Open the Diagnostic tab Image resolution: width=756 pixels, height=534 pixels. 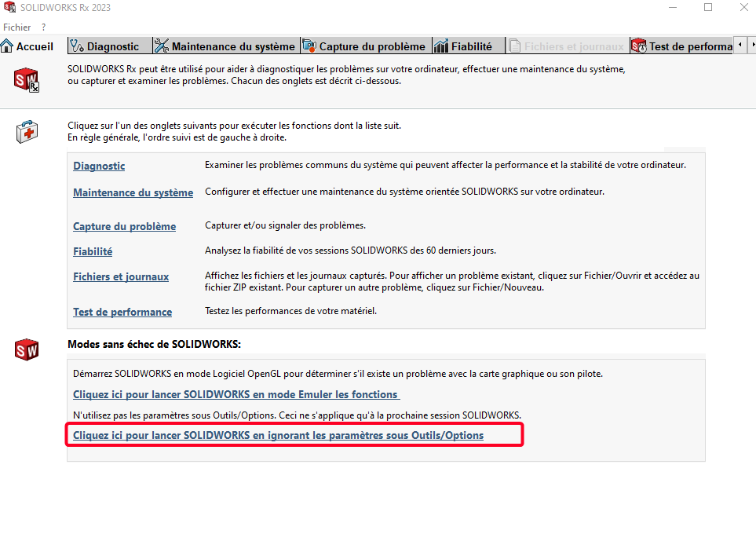[104, 46]
